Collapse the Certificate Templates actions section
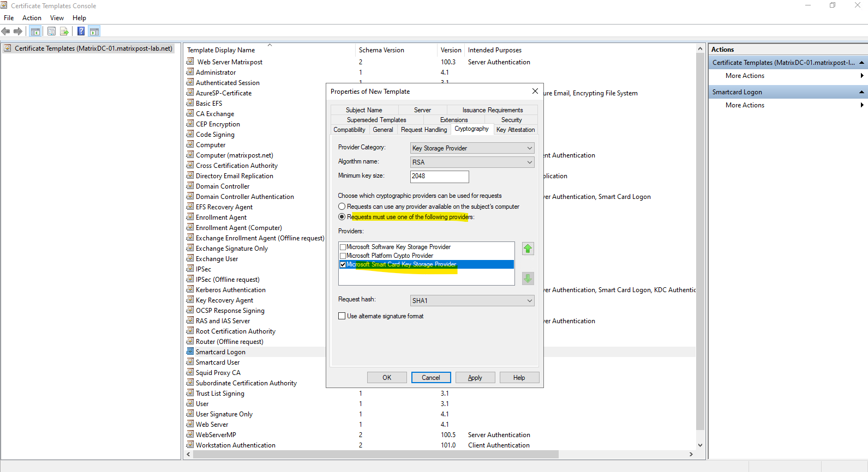Screen dimensions: 868x472 coord(862,63)
